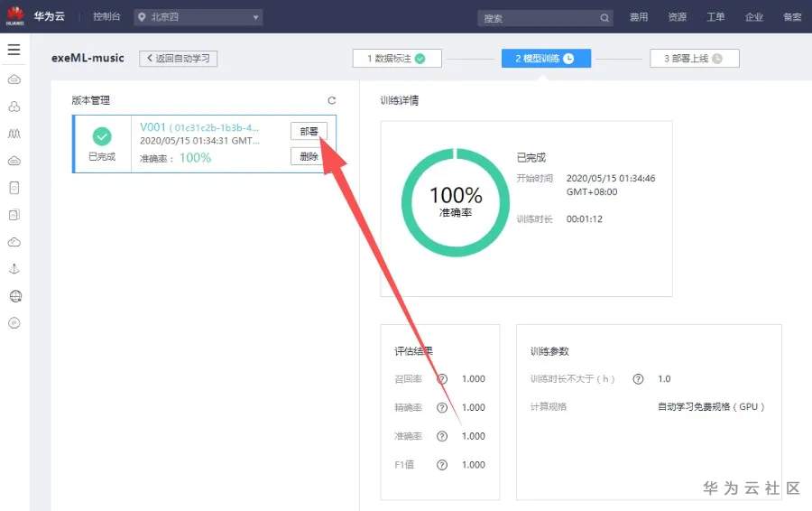Click the 华为云 brand text

50,16
